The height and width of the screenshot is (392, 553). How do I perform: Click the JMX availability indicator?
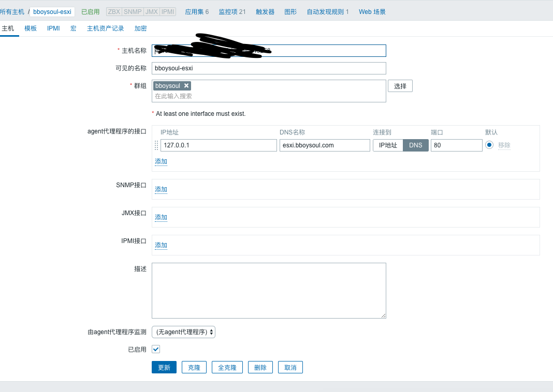click(152, 11)
